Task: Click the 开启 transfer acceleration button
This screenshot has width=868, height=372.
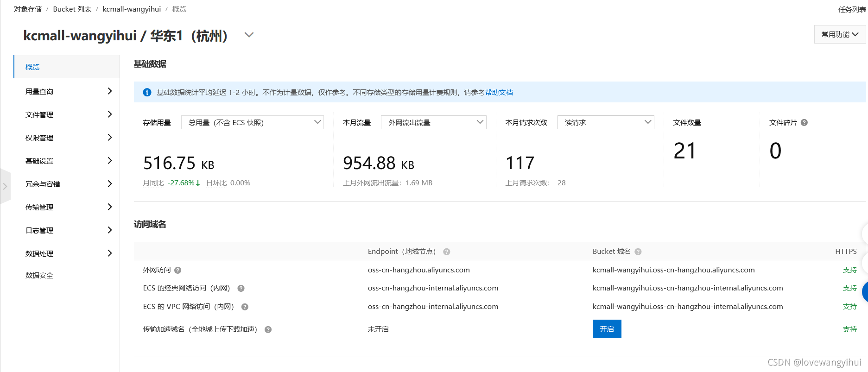Action: pyautogui.click(x=607, y=329)
